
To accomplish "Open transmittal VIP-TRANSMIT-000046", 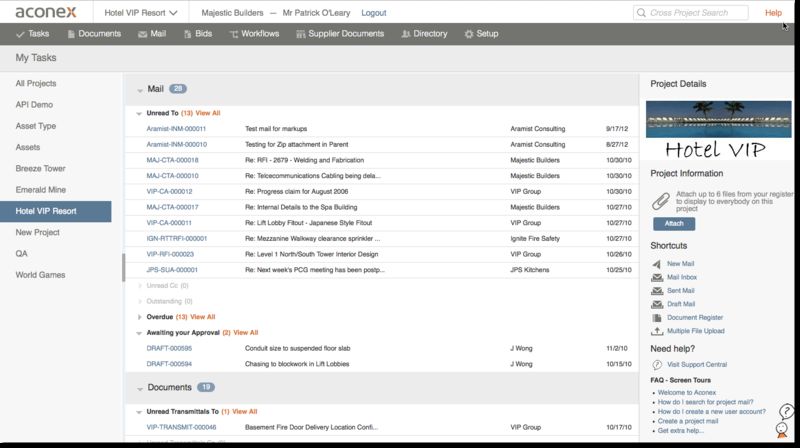I will click(181, 428).
